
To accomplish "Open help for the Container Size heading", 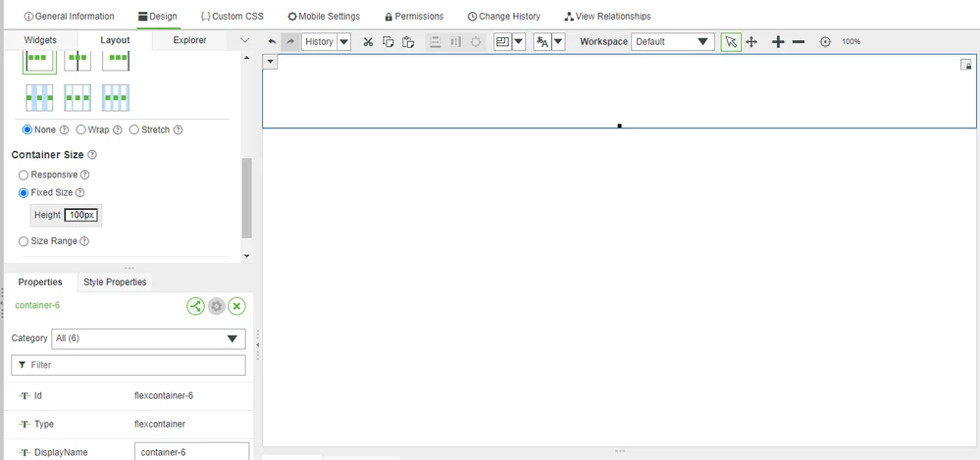I will (x=92, y=154).
